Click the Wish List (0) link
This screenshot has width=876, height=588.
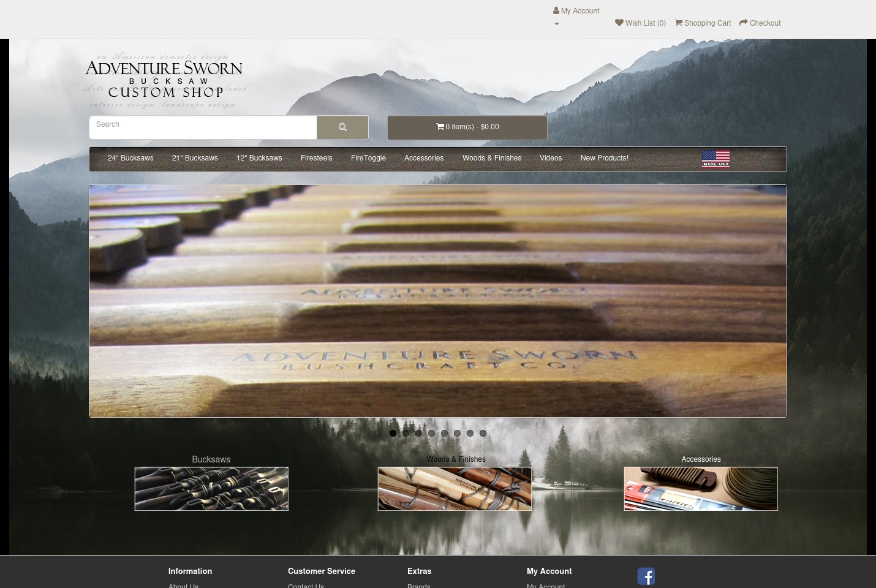coord(640,23)
